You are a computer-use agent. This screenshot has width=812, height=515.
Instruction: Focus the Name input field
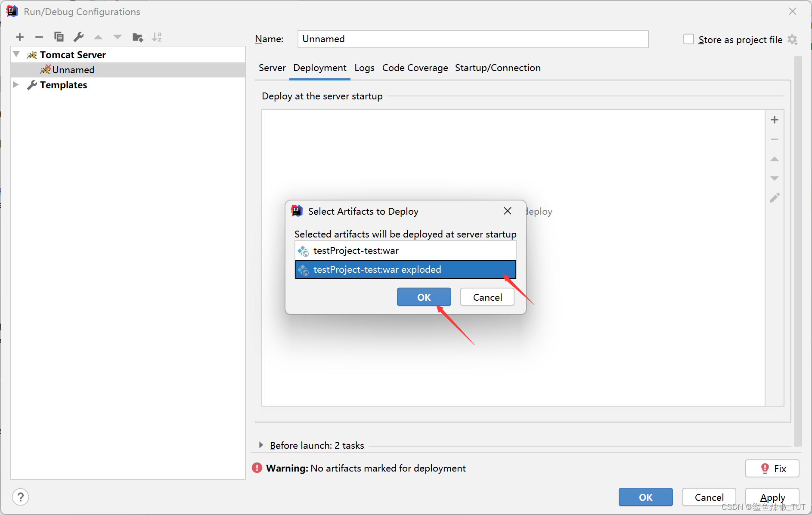pos(473,39)
